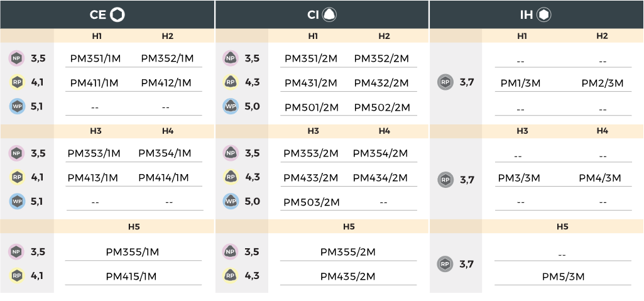
Task: Select the PM434/2M part number
Action: (380, 178)
